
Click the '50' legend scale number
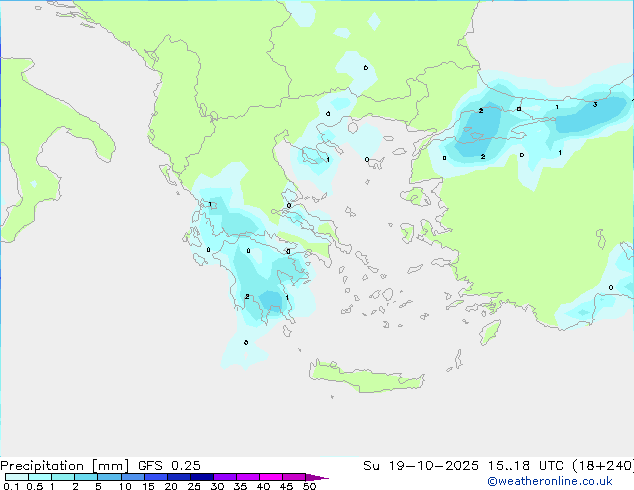click(309, 486)
